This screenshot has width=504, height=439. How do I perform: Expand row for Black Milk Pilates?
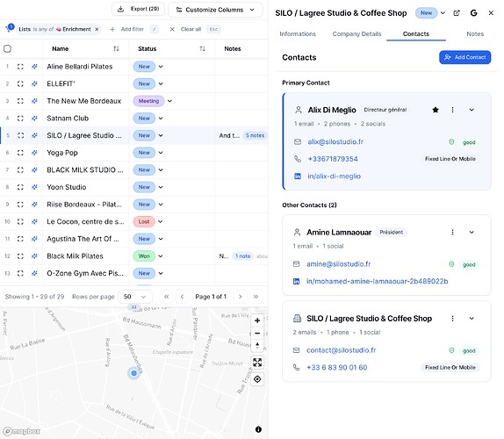coord(20,256)
